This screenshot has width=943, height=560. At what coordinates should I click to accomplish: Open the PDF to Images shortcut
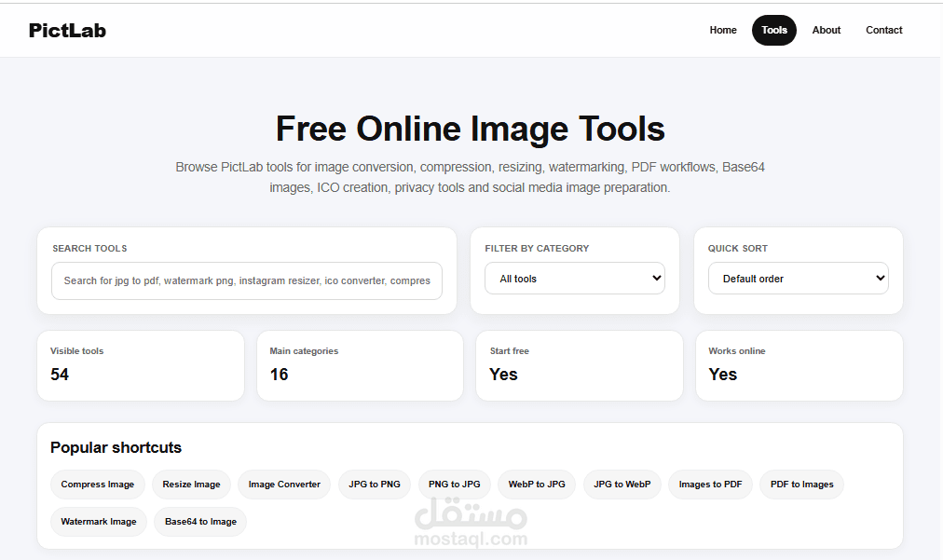[801, 485]
